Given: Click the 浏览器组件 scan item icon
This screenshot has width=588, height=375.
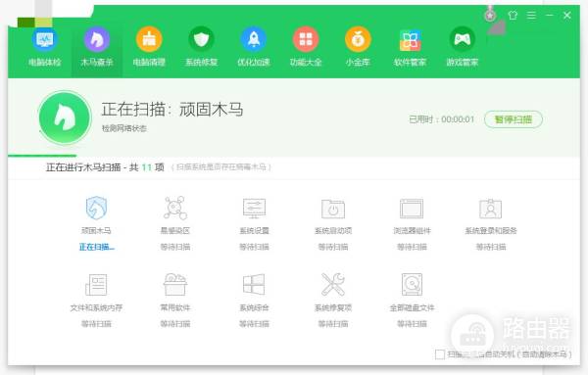Looking at the screenshot, I should pos(412,209).
